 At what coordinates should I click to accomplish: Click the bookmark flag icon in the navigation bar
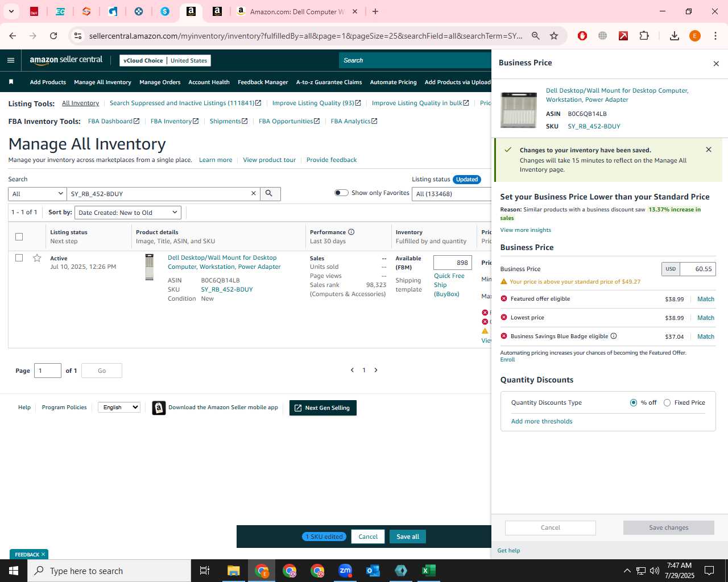click(11, 82)
